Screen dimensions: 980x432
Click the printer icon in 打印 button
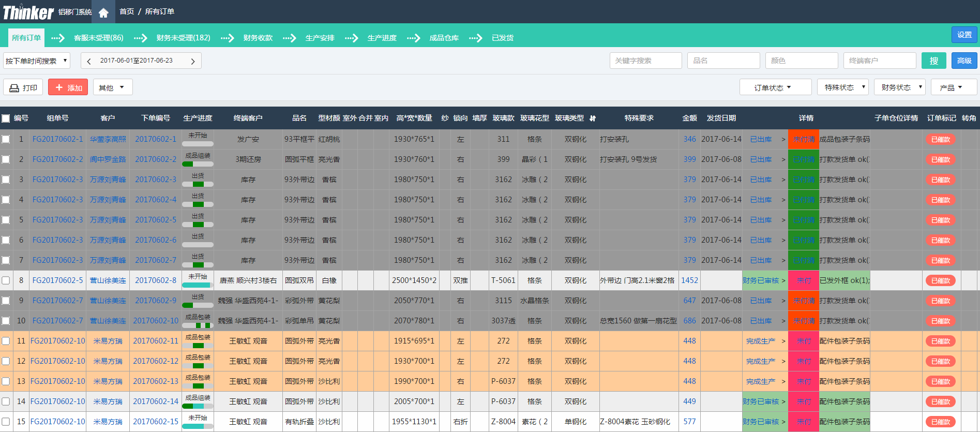pyautogui.click(x=14, y=88)
